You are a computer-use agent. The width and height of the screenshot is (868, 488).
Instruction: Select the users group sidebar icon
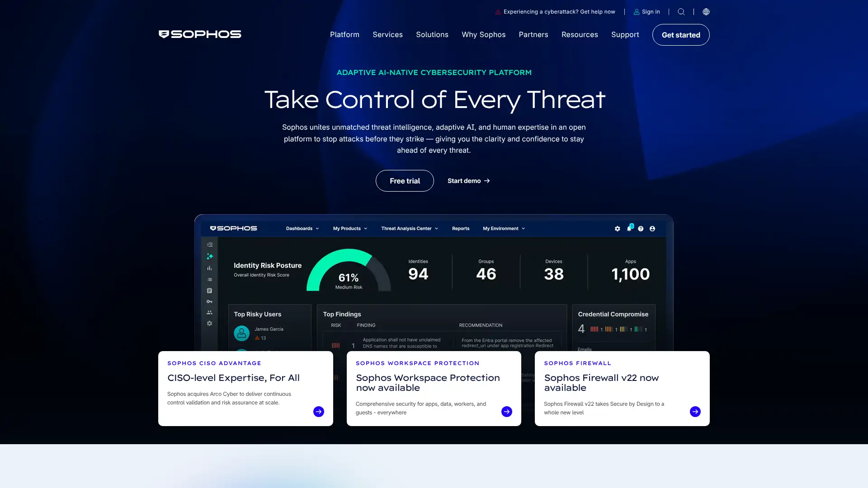pos(209,312)
